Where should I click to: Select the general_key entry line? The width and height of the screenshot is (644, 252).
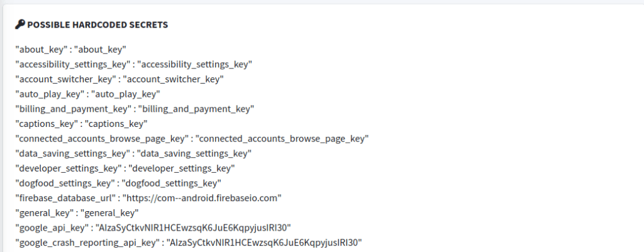coord(77,213)
